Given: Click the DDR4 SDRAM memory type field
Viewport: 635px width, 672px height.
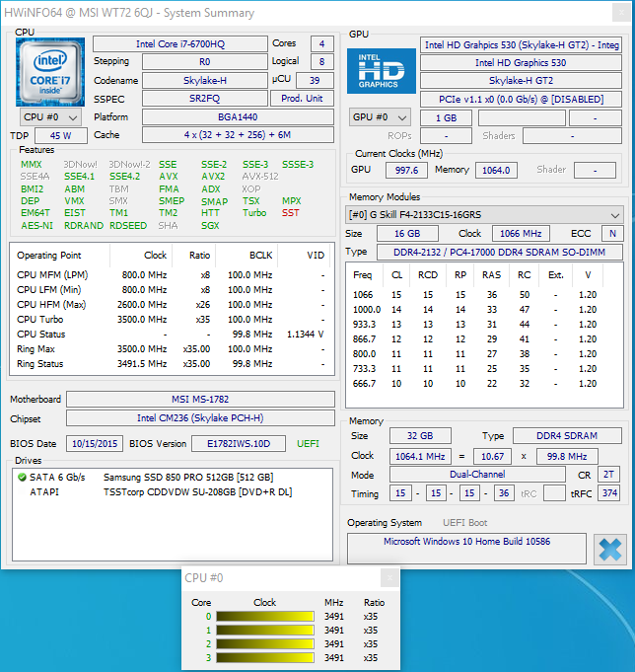Looking at the screenshot, I should tap(567, 435).
